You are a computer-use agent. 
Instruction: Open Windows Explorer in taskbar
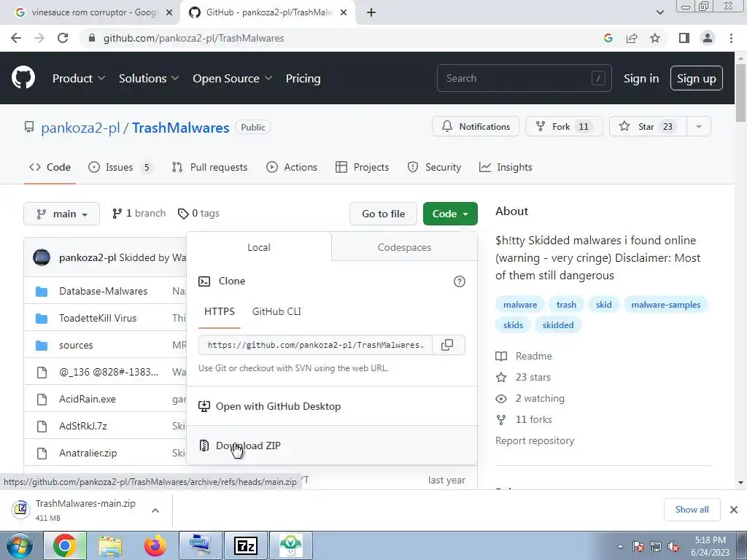pyautogui.click(x=111, y=545)
